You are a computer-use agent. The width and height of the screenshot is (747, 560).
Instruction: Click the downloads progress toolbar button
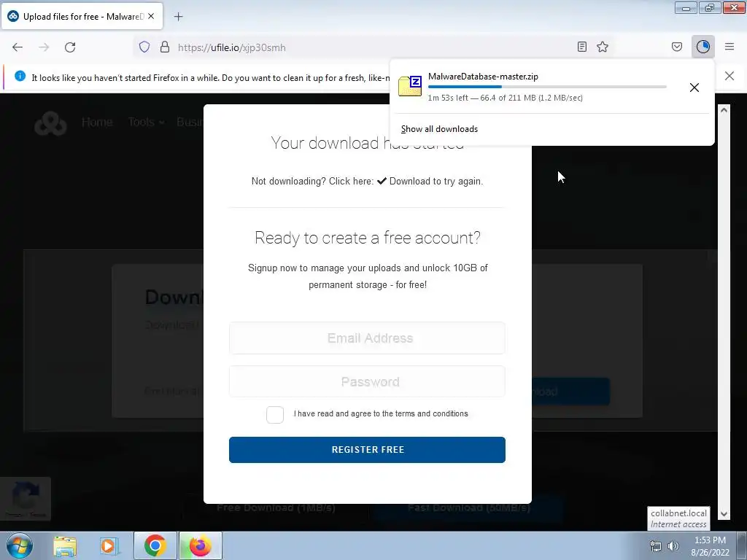pos(703,47)
